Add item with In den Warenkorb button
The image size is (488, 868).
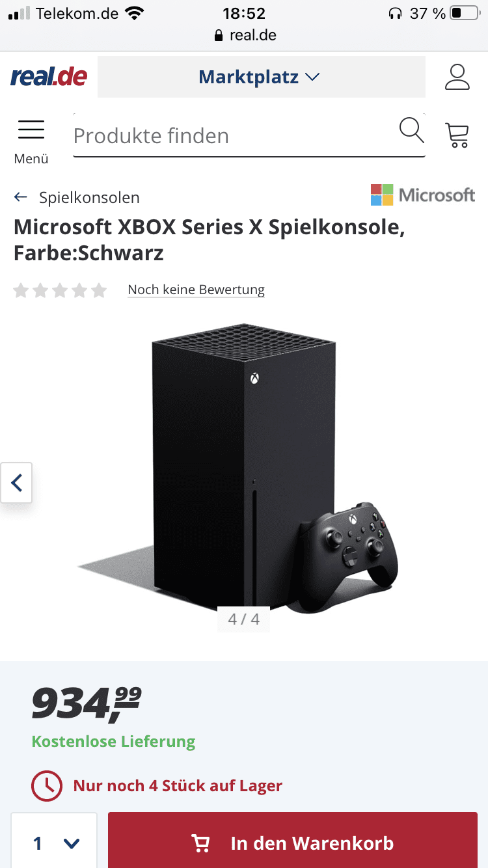pos(293,843)
